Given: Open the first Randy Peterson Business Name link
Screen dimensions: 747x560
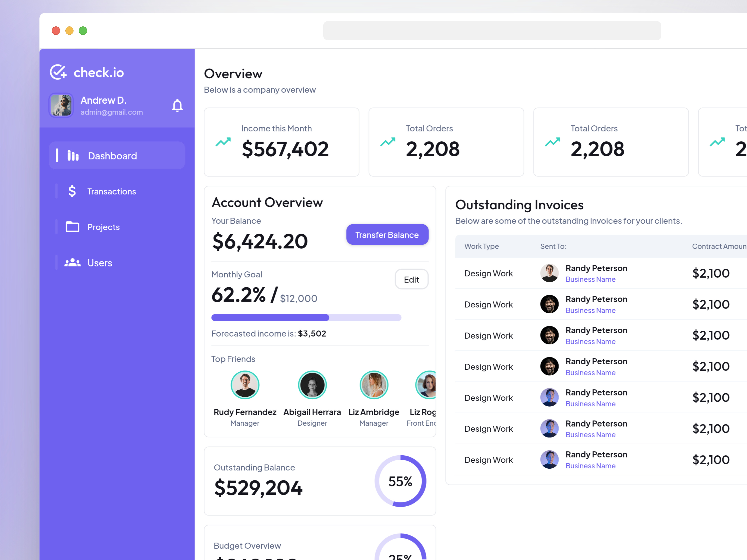Looking at the screenshot, I should (x=590, y=279).
